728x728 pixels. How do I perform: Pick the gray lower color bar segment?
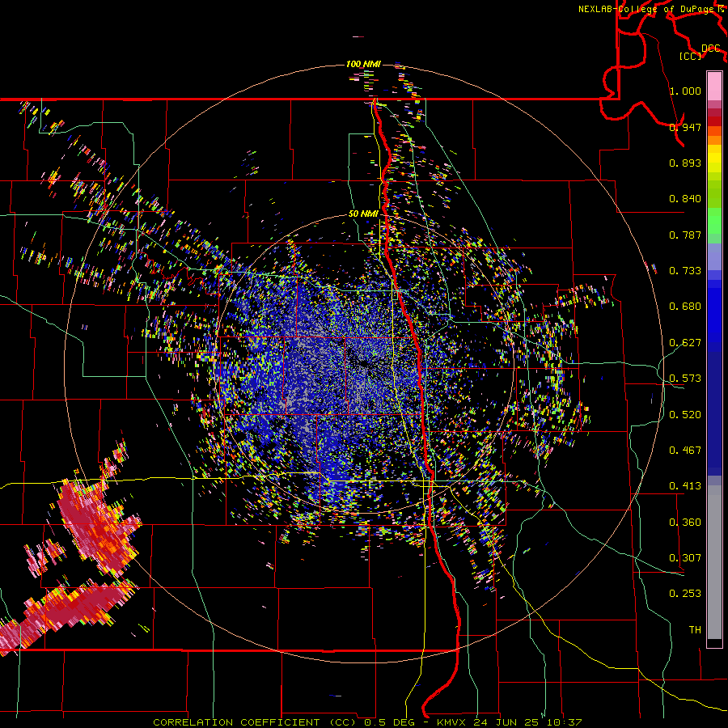tap(714, 562)
